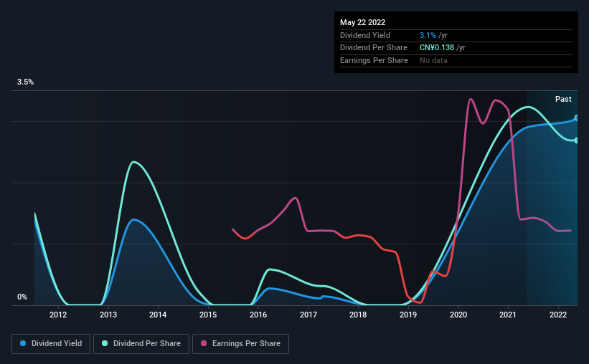Select the 2018 label on the time axis

(x=358, y=315)
